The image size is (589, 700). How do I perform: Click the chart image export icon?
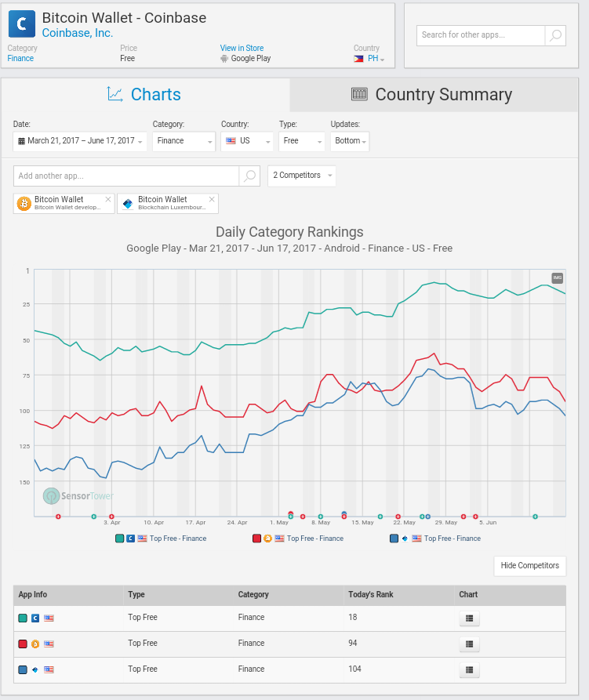pos(558,277)
